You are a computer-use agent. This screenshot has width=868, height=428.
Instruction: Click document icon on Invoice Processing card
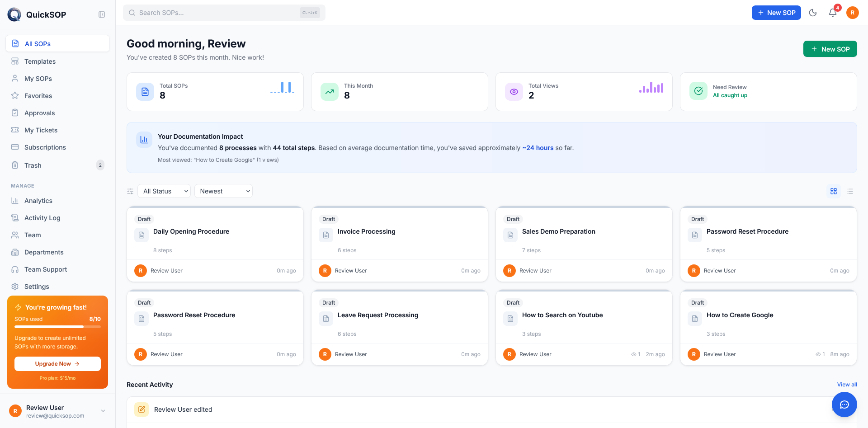coord(326,235)
